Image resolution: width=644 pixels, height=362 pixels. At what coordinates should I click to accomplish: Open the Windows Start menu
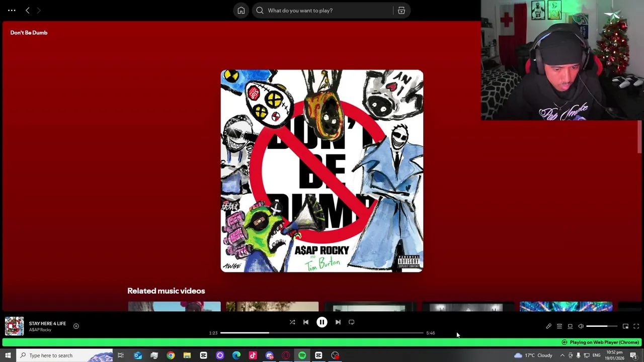(x=8, y=355)
